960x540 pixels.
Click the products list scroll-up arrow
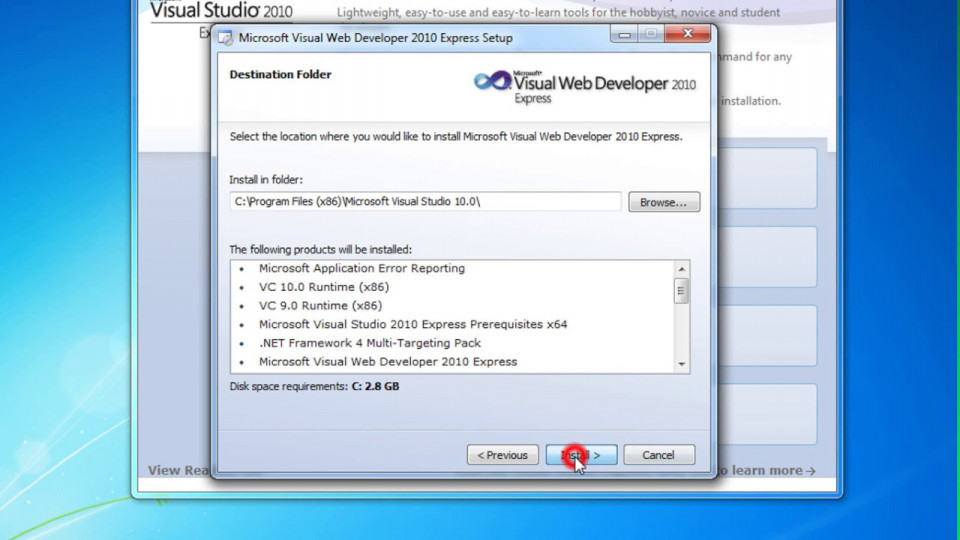(681, 269)
